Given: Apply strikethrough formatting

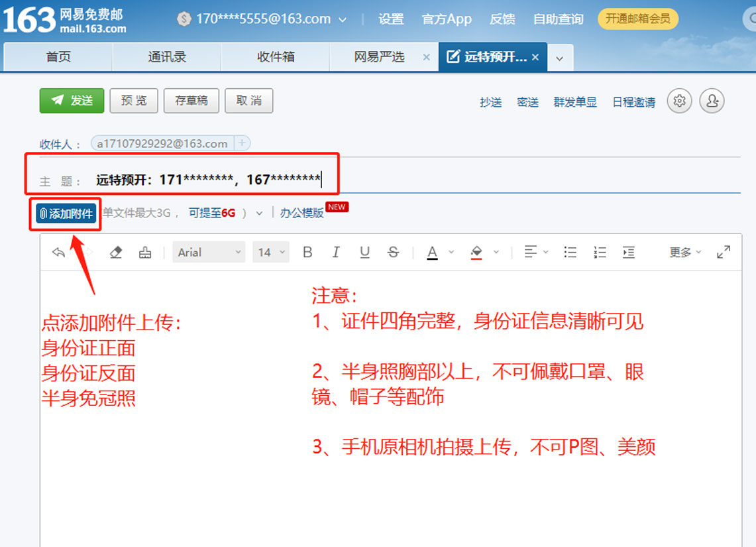Looking at the screenshot, I should (x=394, y=252).
